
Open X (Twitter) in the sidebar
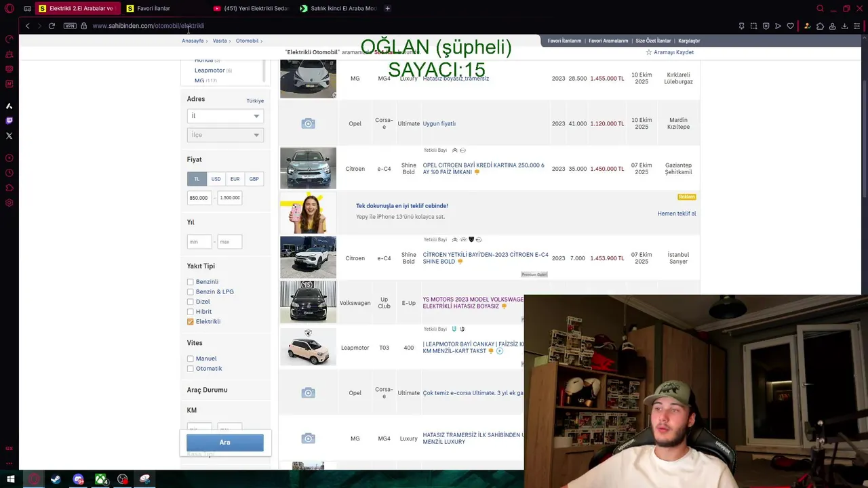tap(9, 136)
